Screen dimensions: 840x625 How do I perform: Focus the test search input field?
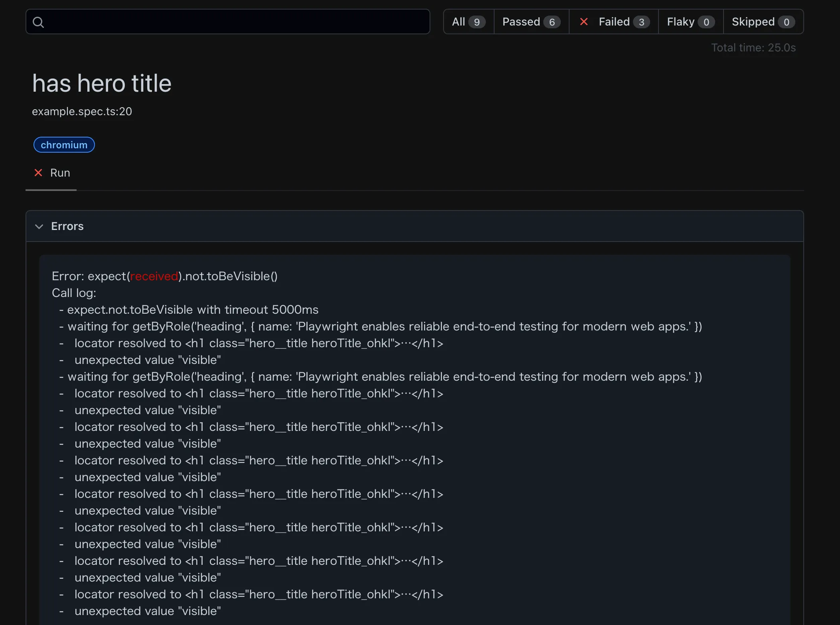pos(235,22)
